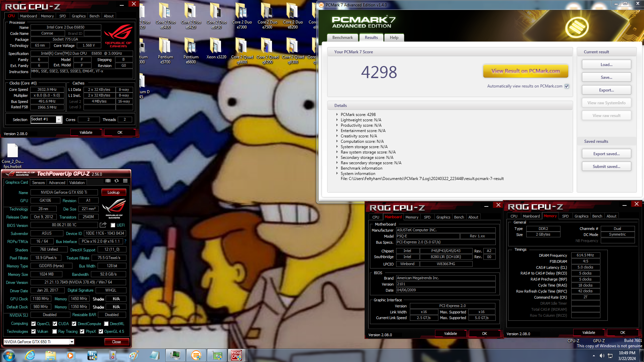Expand the Entertainment score row
The image size is (644, 362).
point(337,131)
